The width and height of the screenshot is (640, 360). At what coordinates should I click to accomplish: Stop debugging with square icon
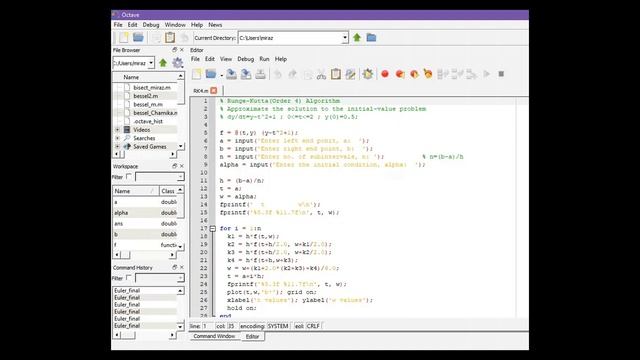(501, 74)
